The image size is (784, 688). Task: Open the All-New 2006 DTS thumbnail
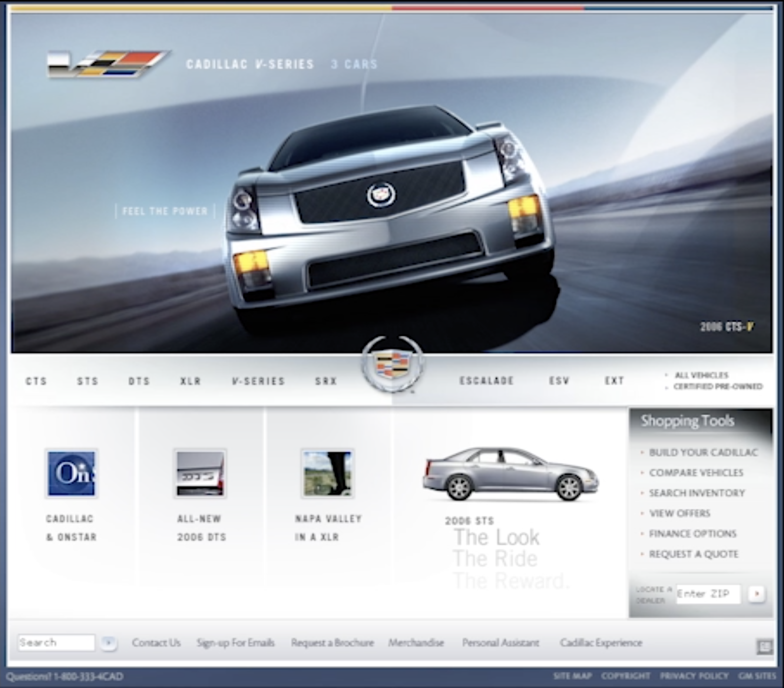200,473
